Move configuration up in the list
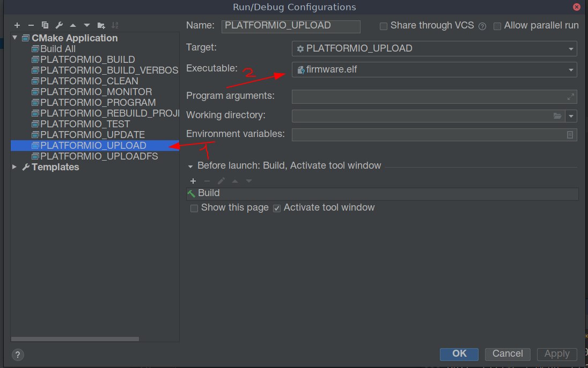This screenshot has width=588, height=368. click(73, 25)
